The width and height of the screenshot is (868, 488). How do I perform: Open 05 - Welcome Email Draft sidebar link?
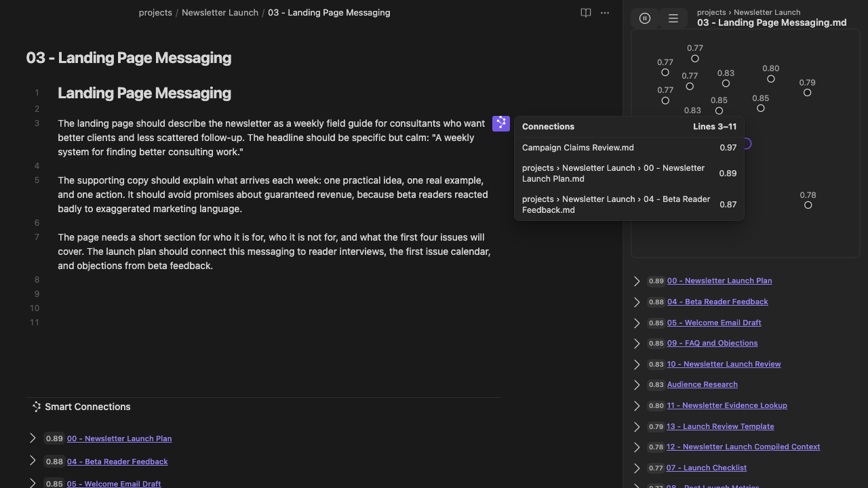[x=714, y=323]
